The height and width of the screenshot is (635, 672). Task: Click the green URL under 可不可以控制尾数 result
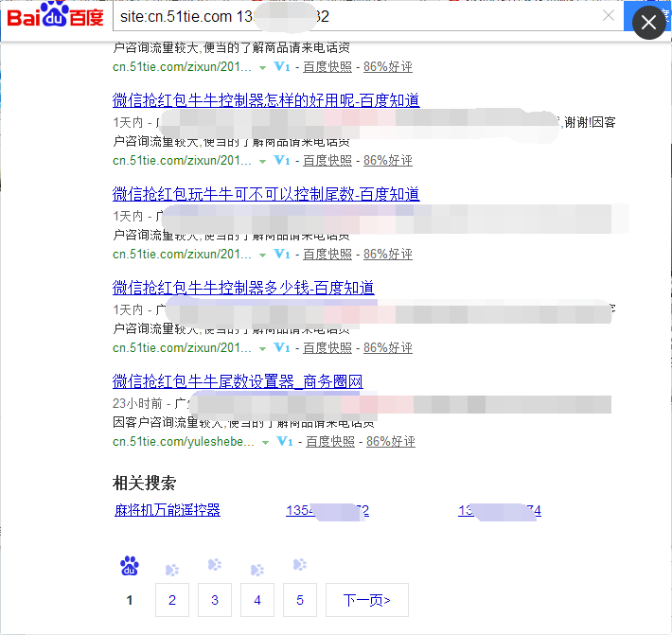pos(182,255)
